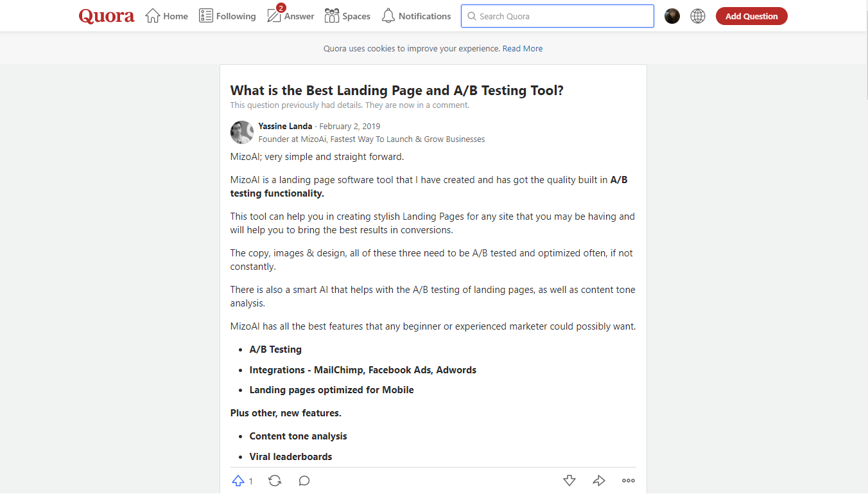Viewport: 868px width, 496px height.
Task: Open Notifications bell
Action: [416, 16]
